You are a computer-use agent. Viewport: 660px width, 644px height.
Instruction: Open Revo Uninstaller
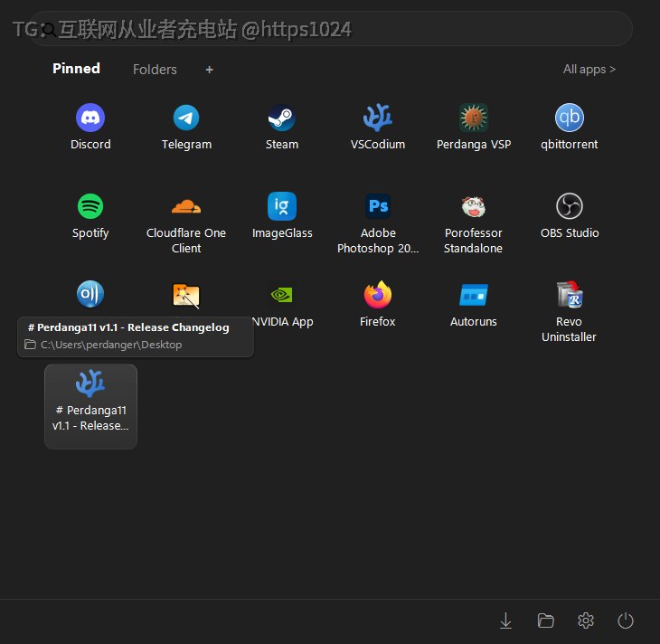[569, 311]
